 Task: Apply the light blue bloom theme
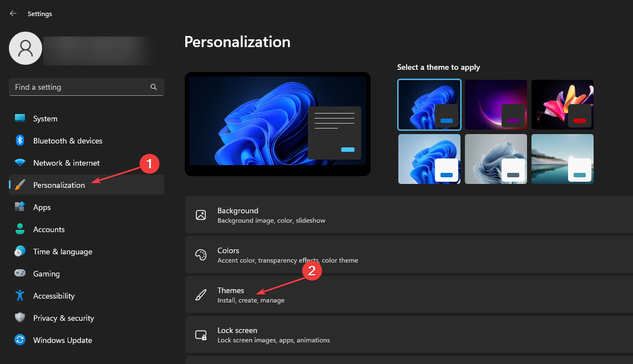click(429, 159)
